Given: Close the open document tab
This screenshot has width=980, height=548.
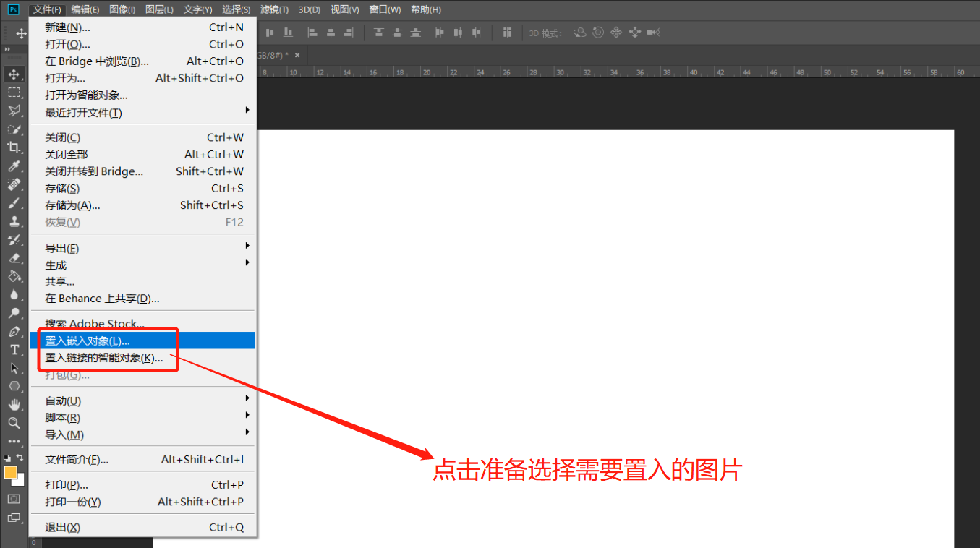Looking at the screenshot, I should (297, 55).
